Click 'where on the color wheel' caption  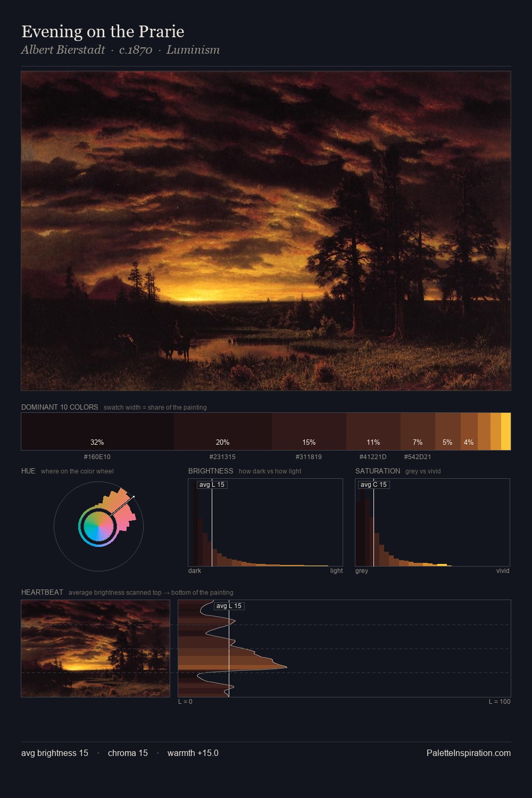point(77,471)
